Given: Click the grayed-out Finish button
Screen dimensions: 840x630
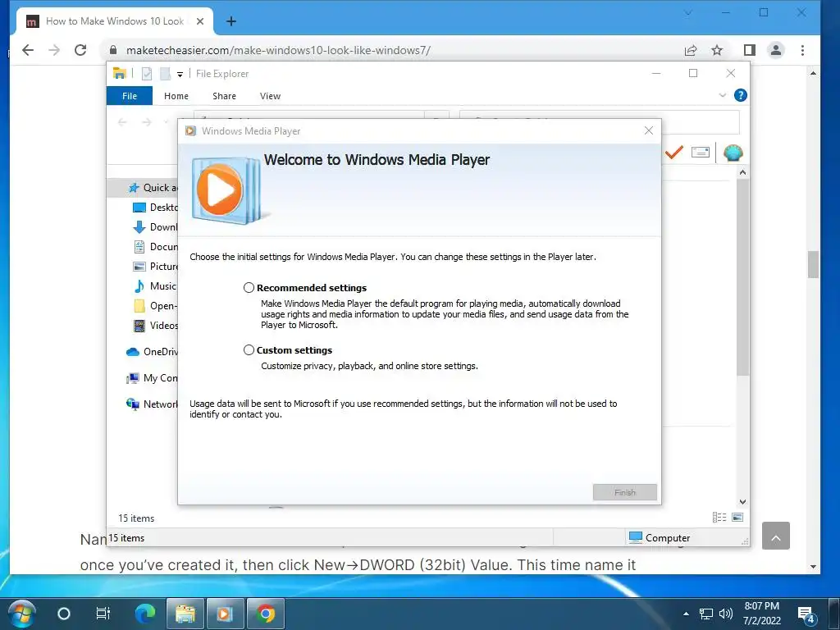Looking at the screenshot, I should coord(624,492).
